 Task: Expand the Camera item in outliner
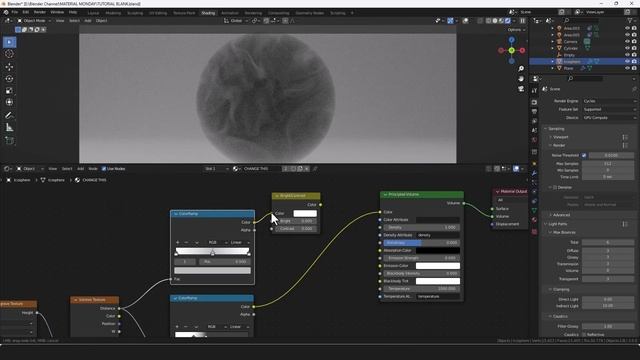[x=553, y=42]
